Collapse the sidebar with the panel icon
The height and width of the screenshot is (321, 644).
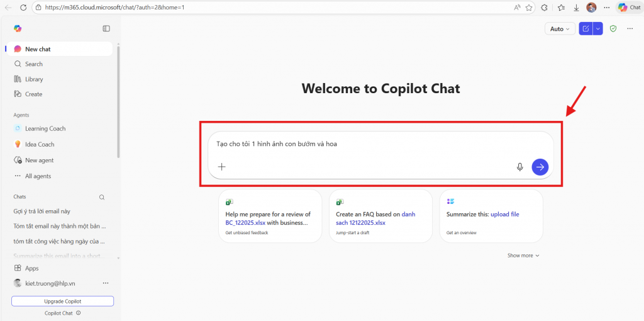pos(106,28)
